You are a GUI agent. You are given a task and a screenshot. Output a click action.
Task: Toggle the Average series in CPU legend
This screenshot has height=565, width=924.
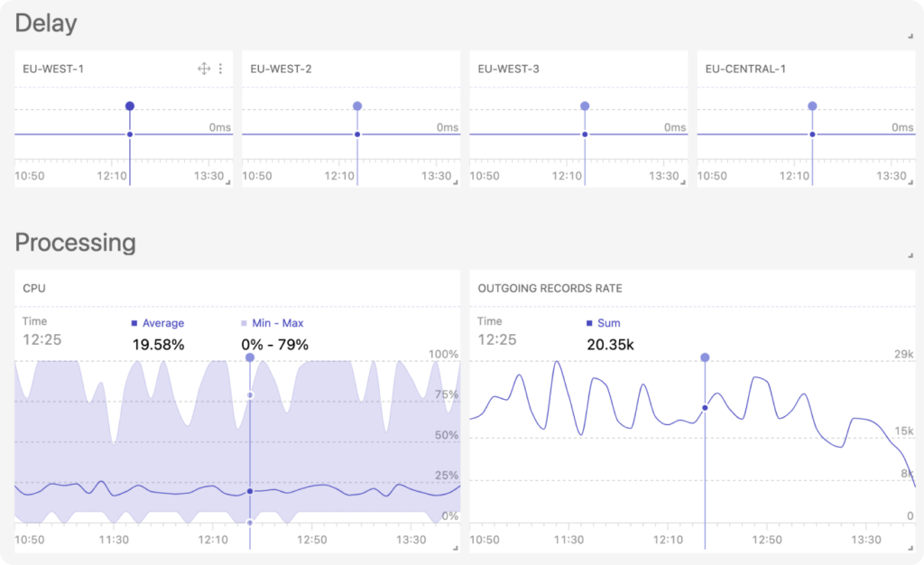coord(158,323)
